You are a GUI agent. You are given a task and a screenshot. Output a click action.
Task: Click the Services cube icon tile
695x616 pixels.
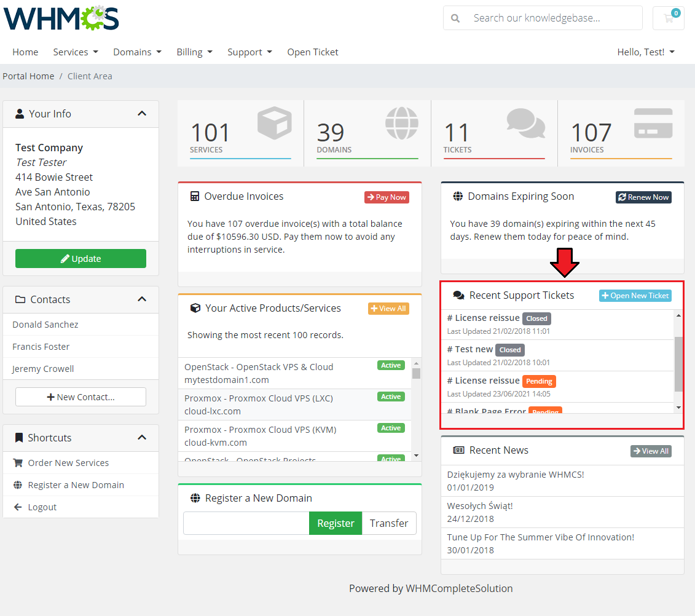[x=274, y=123]
